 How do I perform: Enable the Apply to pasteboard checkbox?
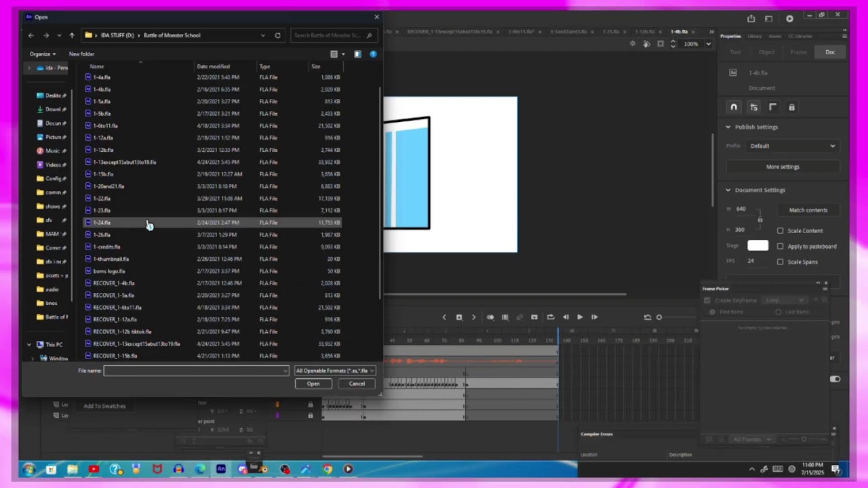[780, 246]
